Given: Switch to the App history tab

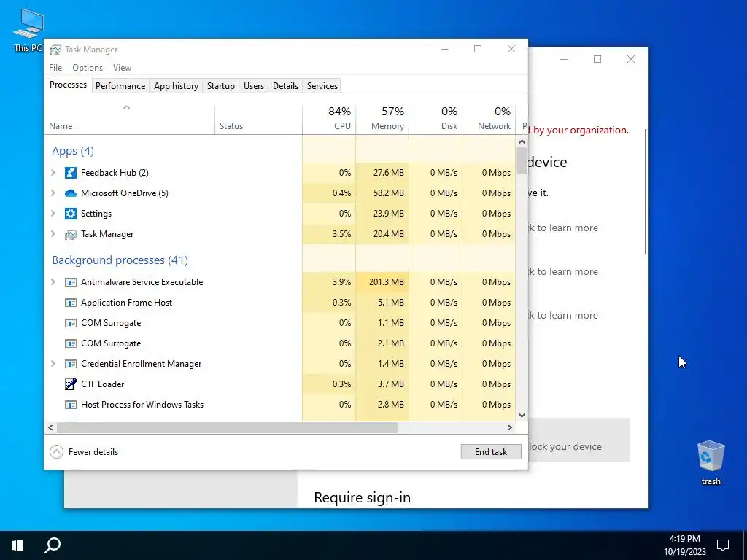Looking at the screenshot, I should 176,86.
